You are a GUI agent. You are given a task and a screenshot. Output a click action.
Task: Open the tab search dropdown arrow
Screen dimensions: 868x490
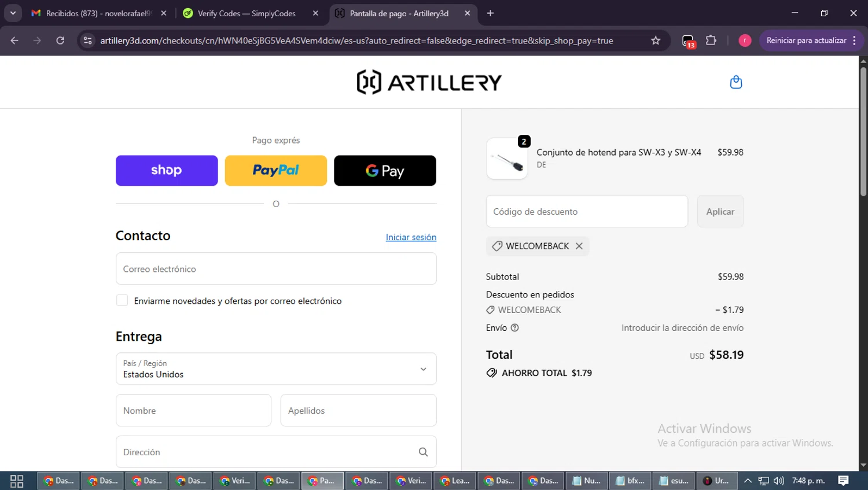pyautogui.click(x=13, y=13)
